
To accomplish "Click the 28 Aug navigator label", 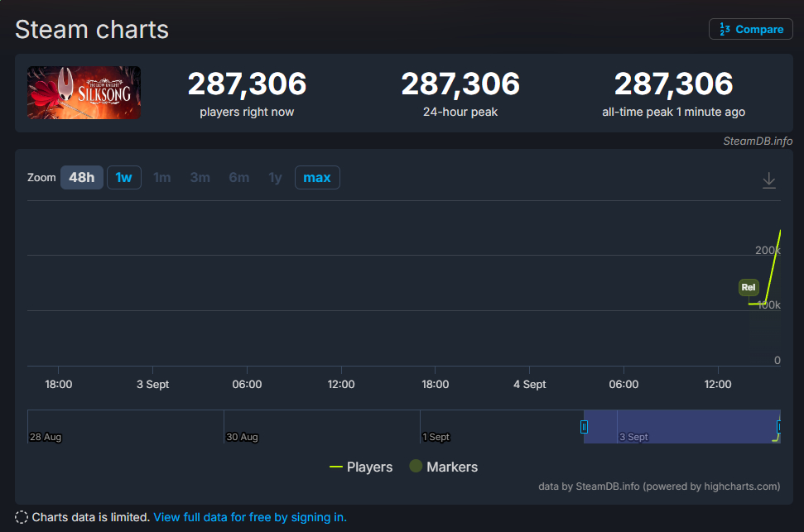I will (46, 437).
